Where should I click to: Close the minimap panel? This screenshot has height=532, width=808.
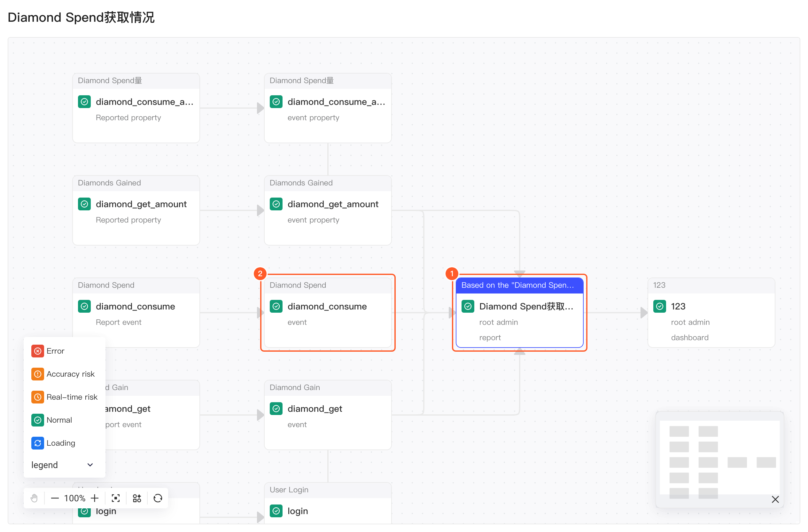[x=775, y=499]
